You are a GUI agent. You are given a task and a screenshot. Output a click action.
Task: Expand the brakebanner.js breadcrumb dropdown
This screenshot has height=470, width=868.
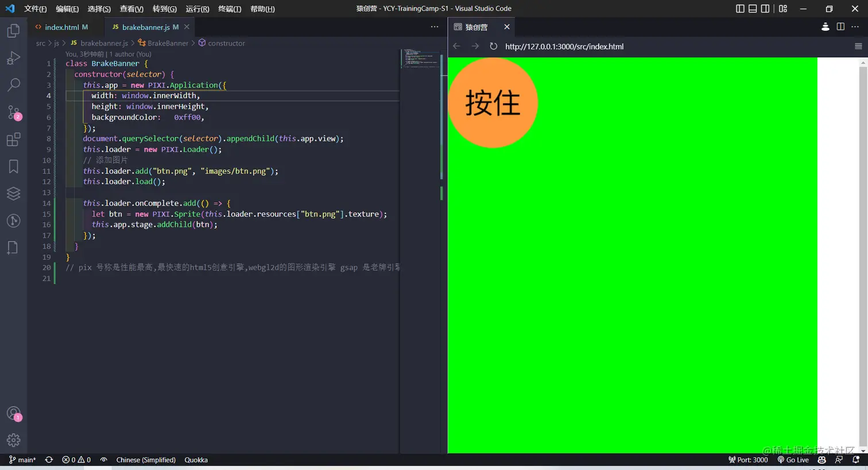(x=99, y=43)
